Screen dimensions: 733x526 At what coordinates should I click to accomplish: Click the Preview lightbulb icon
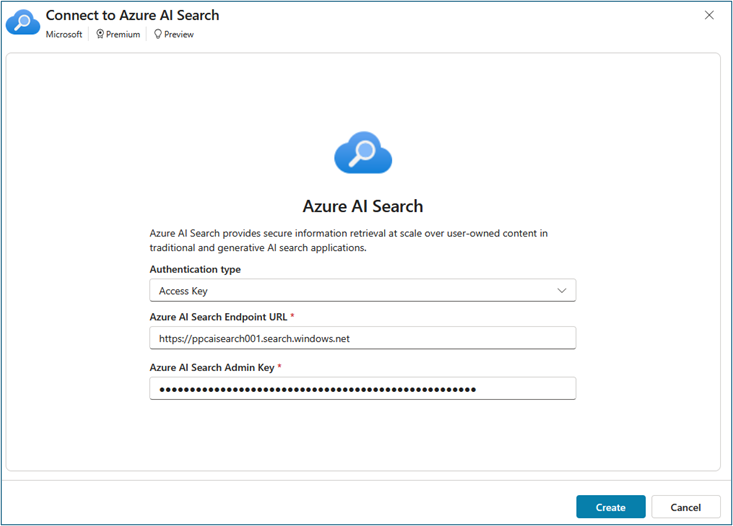(x=158, y=34)
